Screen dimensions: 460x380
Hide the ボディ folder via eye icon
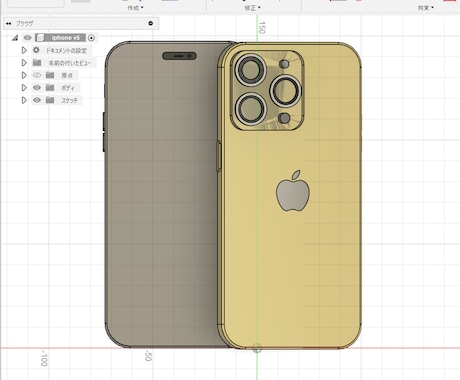(37, 88)
